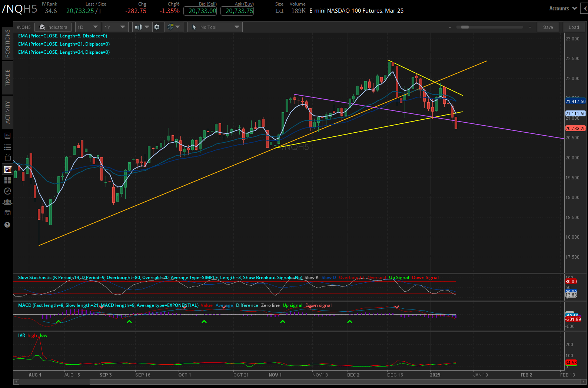Open the 1D aggregation period dropdown
Screen dimensions: 588x388
coord(88,27)
